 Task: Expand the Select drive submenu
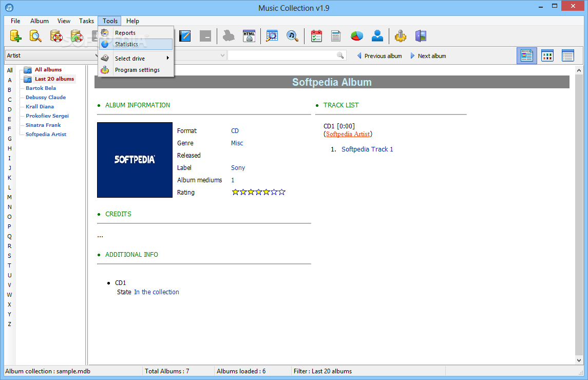[x=136, y=58]
